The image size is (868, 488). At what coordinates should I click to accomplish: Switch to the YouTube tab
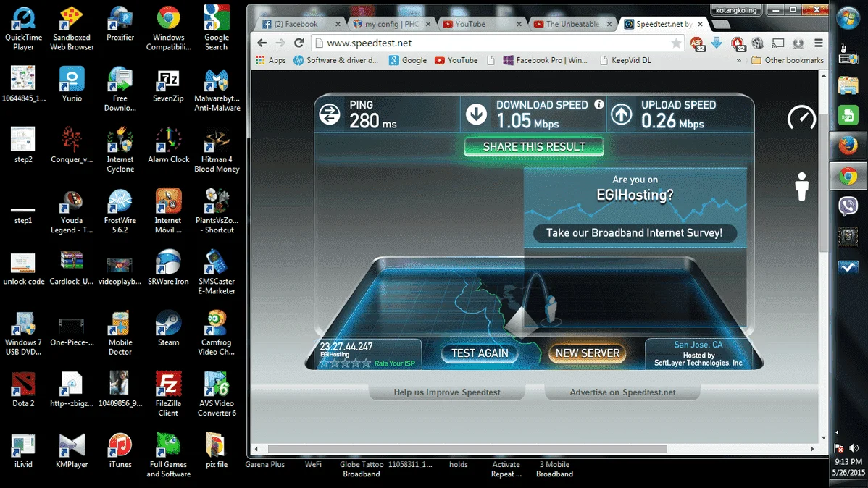(482, 24)
